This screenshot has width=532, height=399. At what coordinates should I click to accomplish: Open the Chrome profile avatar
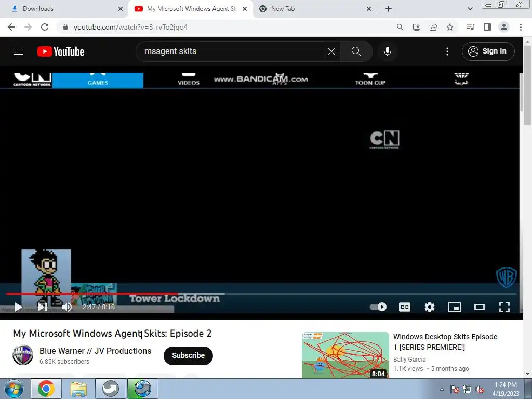[504, 27]
